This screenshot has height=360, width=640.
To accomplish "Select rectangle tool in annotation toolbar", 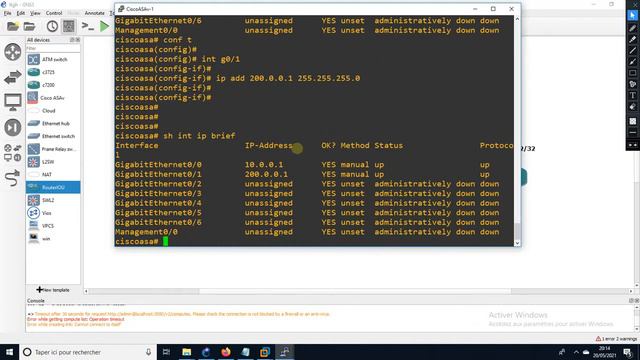I will pyautogui.click(x=633, y=73).
